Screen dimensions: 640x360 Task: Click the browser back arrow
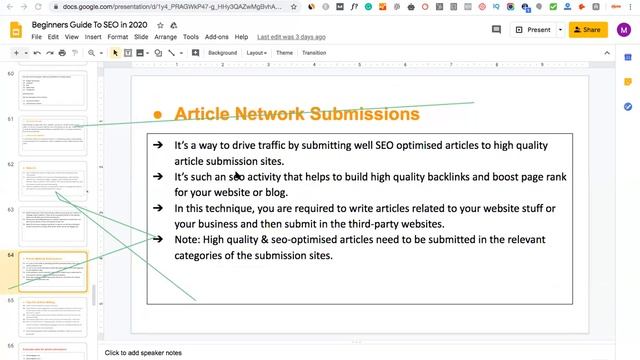click(10, 7)
